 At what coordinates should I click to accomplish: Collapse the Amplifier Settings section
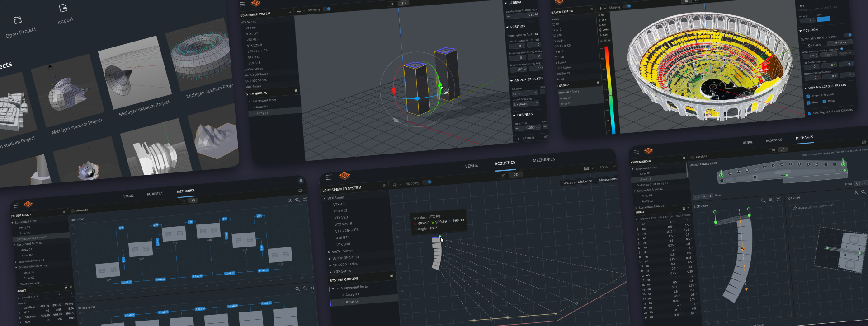(x=512, y=81)
